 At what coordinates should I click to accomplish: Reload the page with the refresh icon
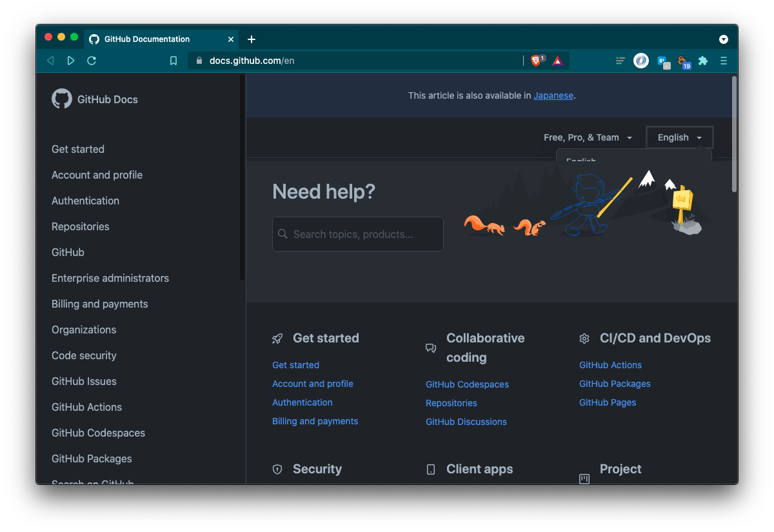[92, 61]
